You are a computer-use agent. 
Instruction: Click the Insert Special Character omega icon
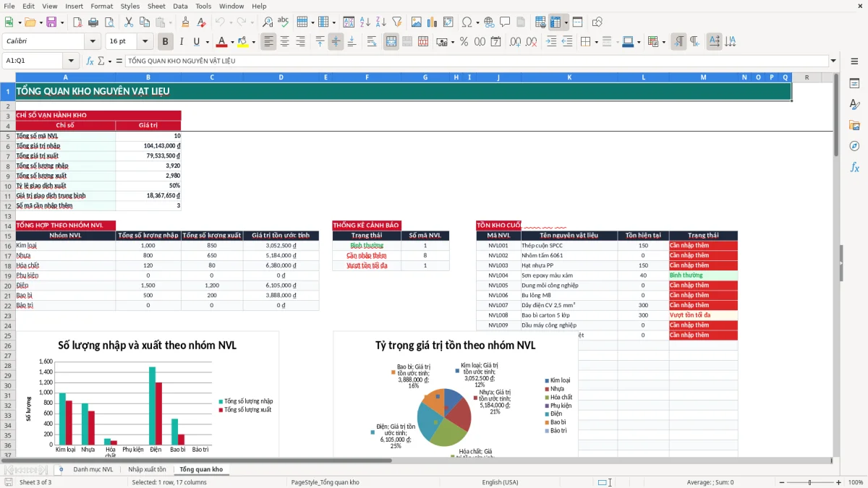tap(467, 22)
